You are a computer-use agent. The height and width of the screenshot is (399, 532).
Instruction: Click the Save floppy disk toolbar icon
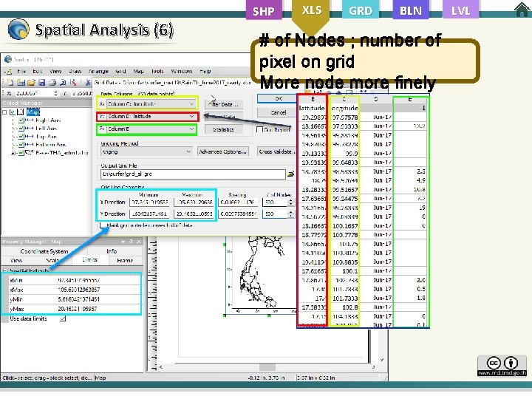[x=41, y=82]
